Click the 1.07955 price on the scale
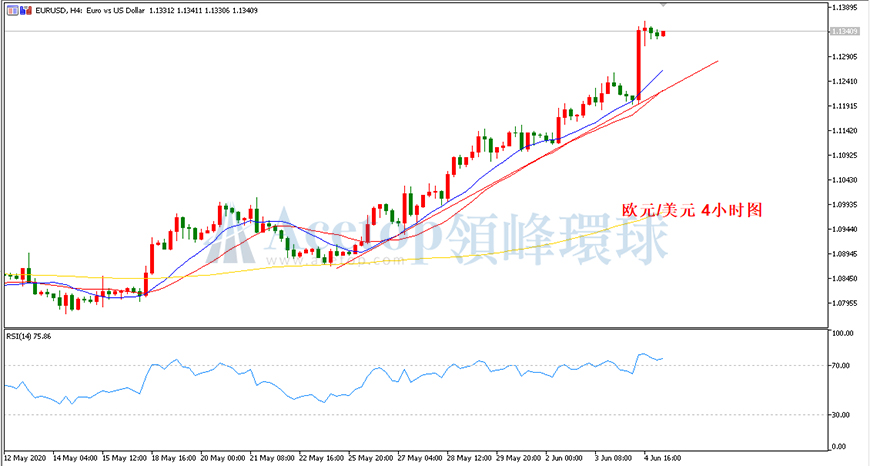This screenshot has width=870, height=466. point(843,303)
